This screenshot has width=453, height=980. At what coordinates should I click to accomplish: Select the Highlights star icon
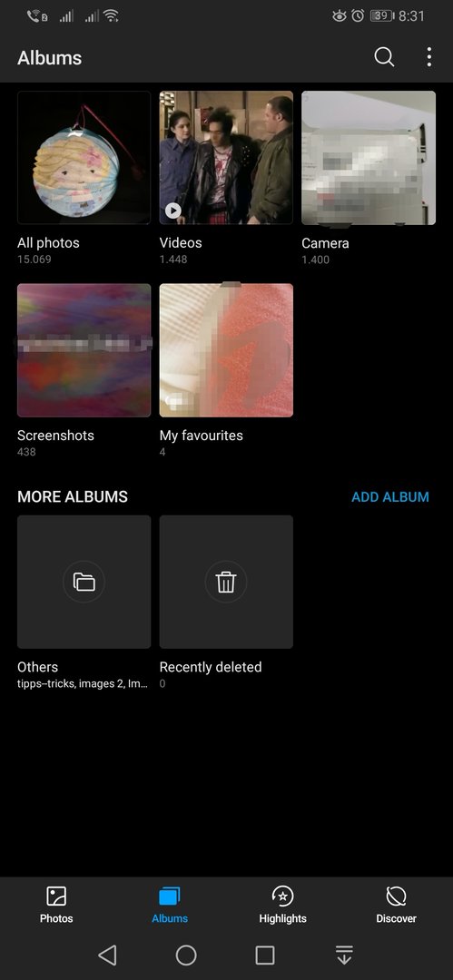[x=283, y=897]
